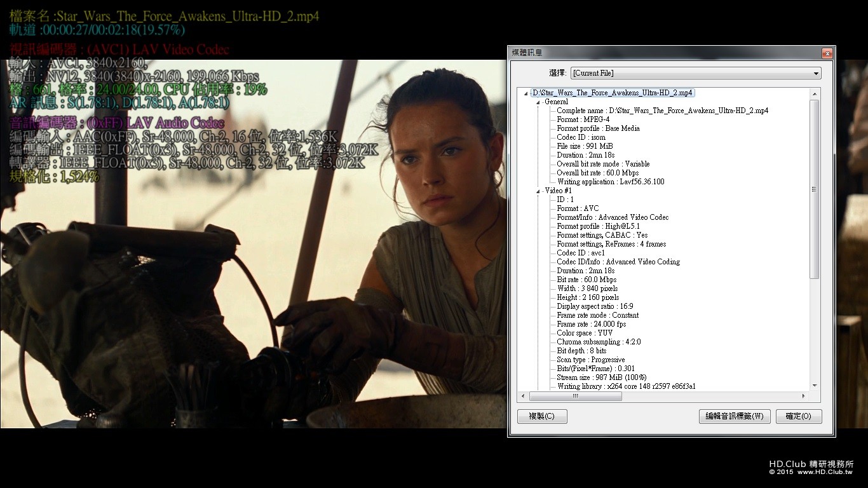Select 'Format/Info : Advanced Video Codec' row
Image resolution: width=868 pixels, height=488 pixels.
click(x=613, y=217)
